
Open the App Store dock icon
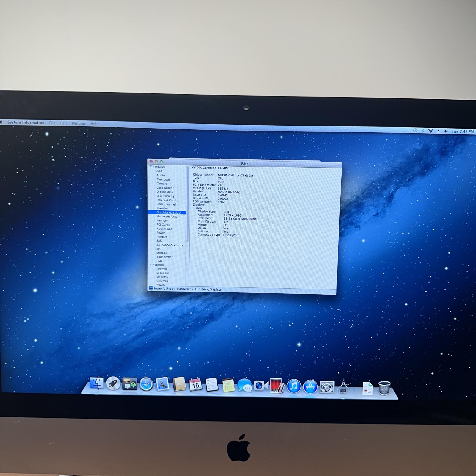tap(310, 387)
